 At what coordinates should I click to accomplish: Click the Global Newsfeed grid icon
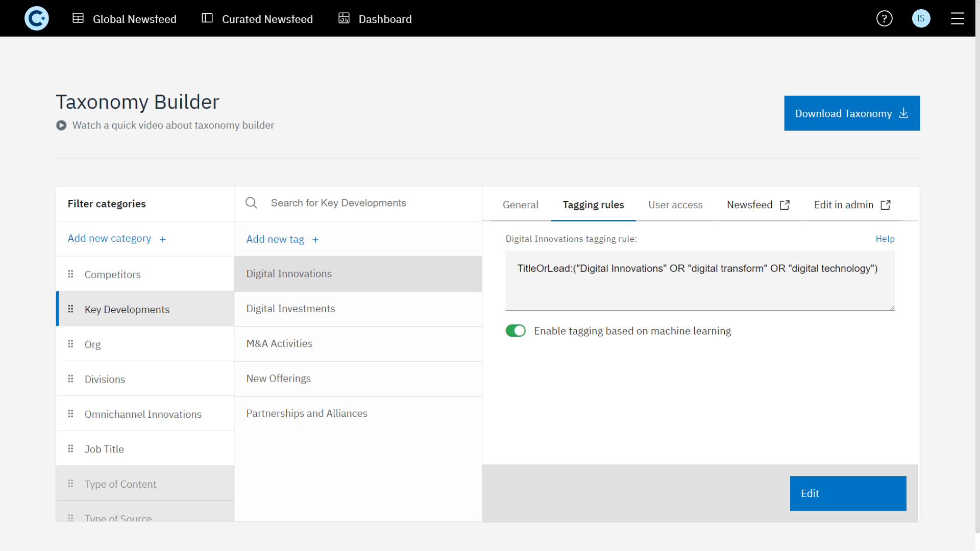pyautogui.click(x=78, y=18)
